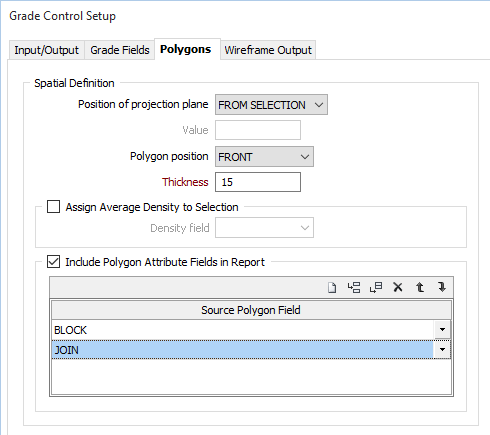Click the new blank row icon
This screenshot has height=435, width=490.
coord(332,287)
